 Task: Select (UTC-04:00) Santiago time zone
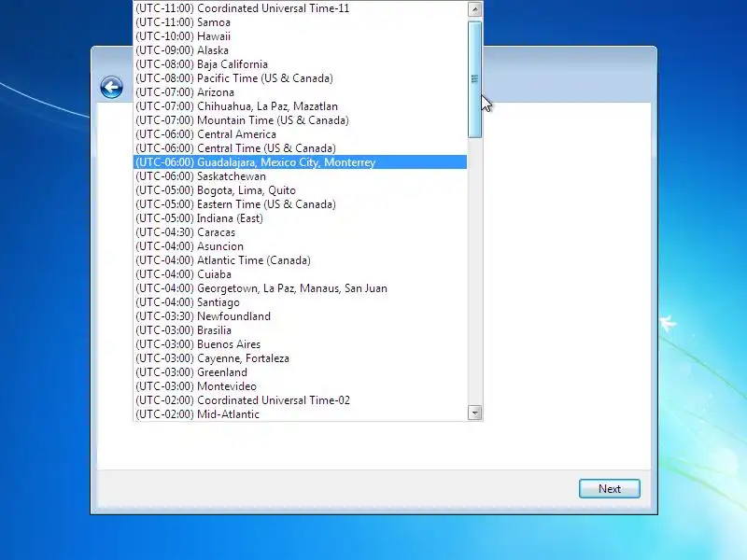(300, 302)
